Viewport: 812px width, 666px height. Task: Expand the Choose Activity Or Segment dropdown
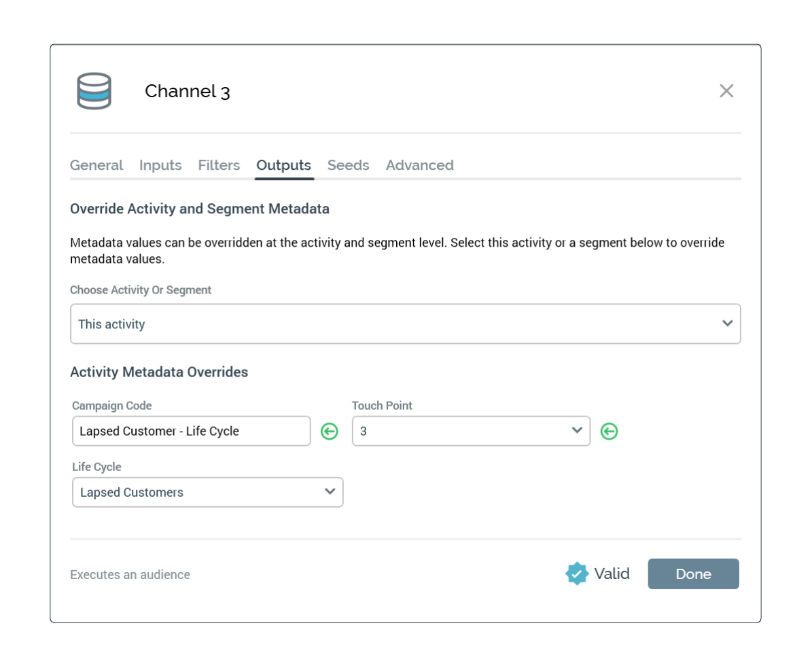point(405,324)
